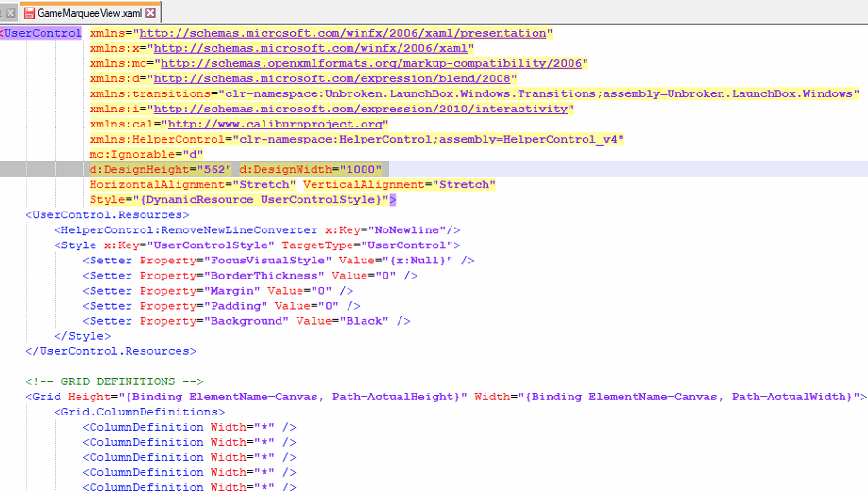Click the opening UserControl tag name
Screen dimensions: 868x491
point(43,33)
